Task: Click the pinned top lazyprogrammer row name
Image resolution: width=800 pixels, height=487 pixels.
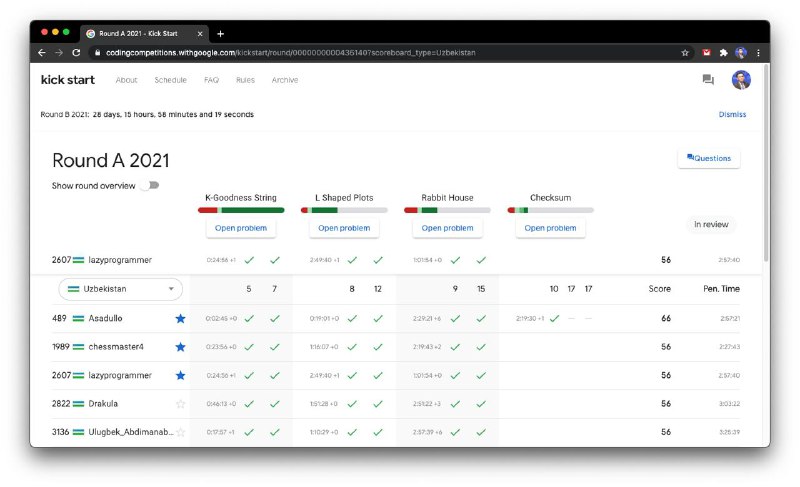Action: (120, 260)
